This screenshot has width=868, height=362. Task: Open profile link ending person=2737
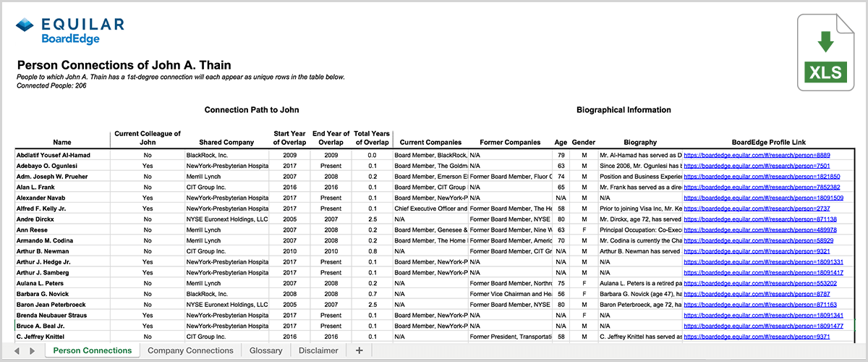tap(757, 209)
